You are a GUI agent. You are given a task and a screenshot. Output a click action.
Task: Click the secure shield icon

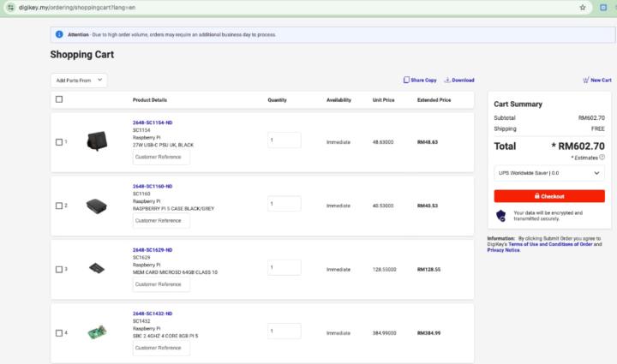pos(501,215)
